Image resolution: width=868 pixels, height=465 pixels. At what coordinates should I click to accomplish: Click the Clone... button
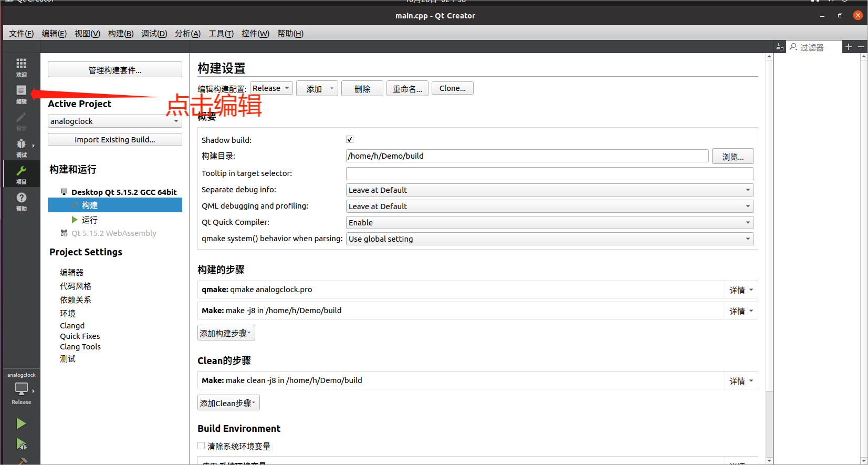tap(453, 88)
